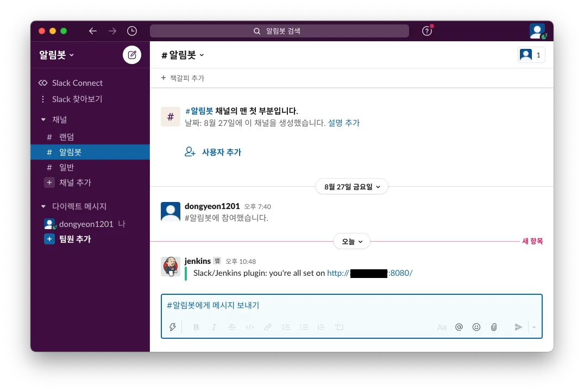584x392 pixels.
Task: Apply code block formatting
Action: click(339, 327)
